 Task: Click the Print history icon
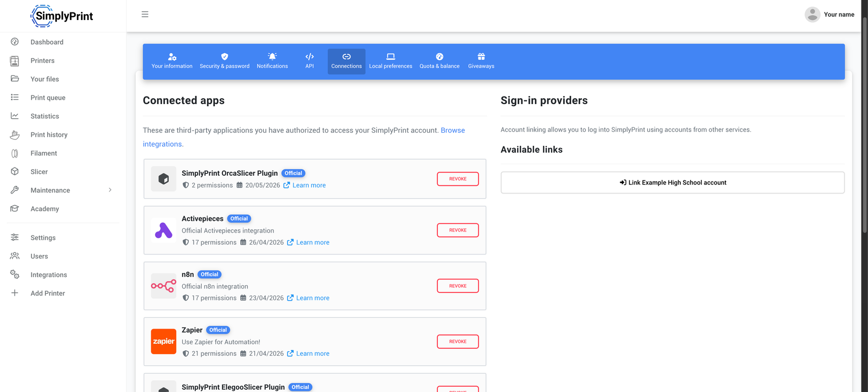[x=15, y=134]
